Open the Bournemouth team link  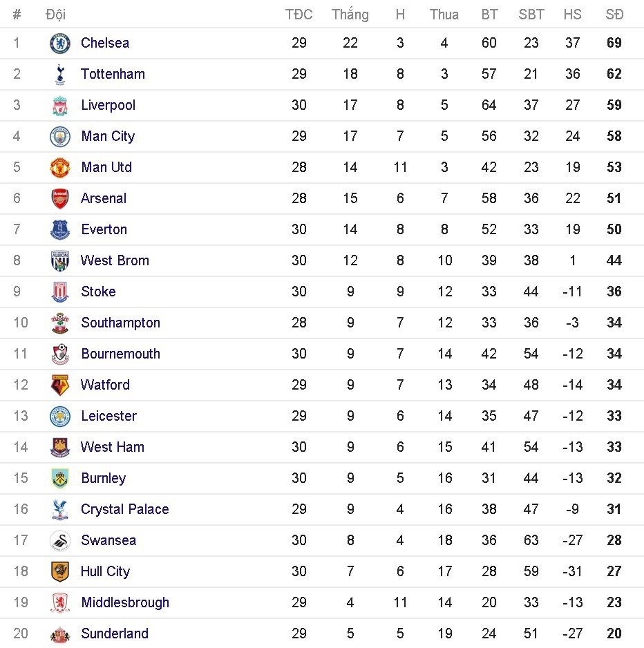pos(120,354)
